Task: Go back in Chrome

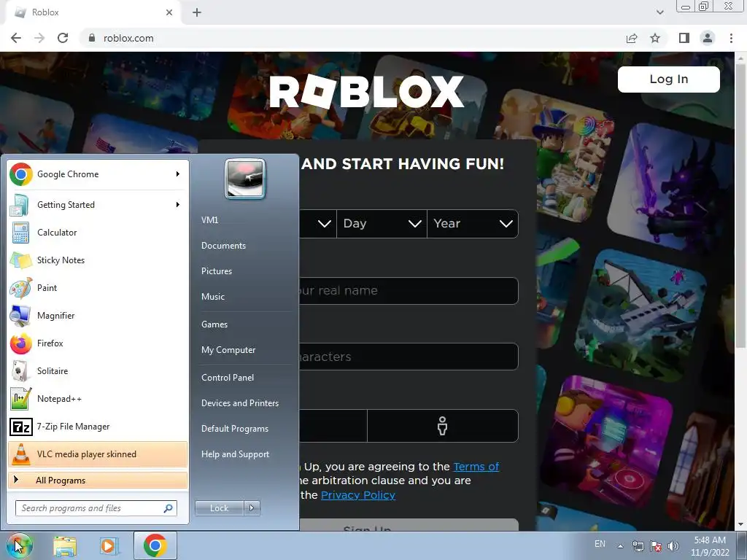Action: 16,38
